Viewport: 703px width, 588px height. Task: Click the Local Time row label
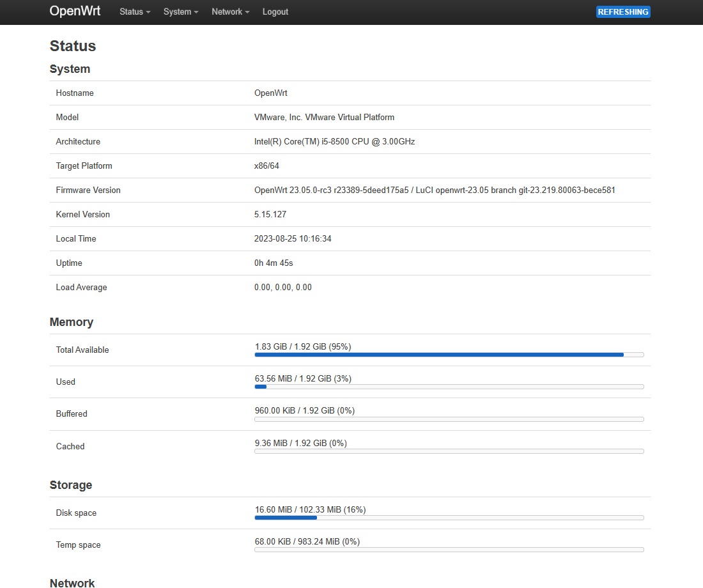pos(76,238)
